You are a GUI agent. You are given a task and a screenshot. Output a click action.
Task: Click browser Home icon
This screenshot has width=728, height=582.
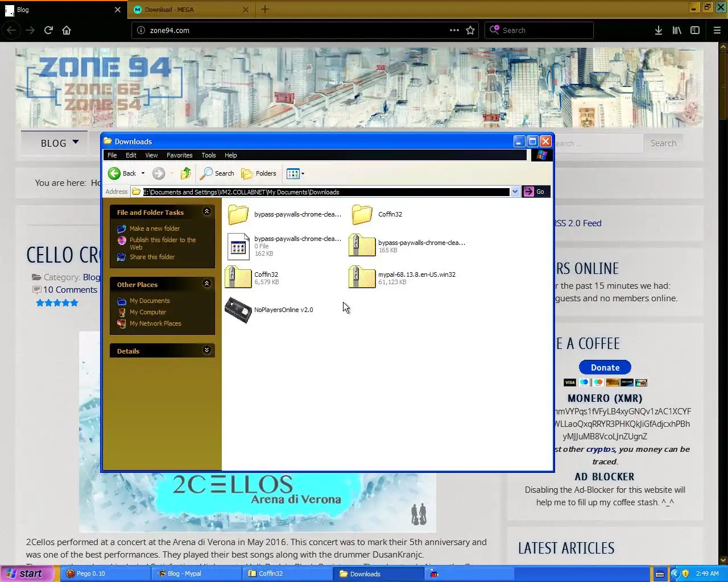(67, 30)
